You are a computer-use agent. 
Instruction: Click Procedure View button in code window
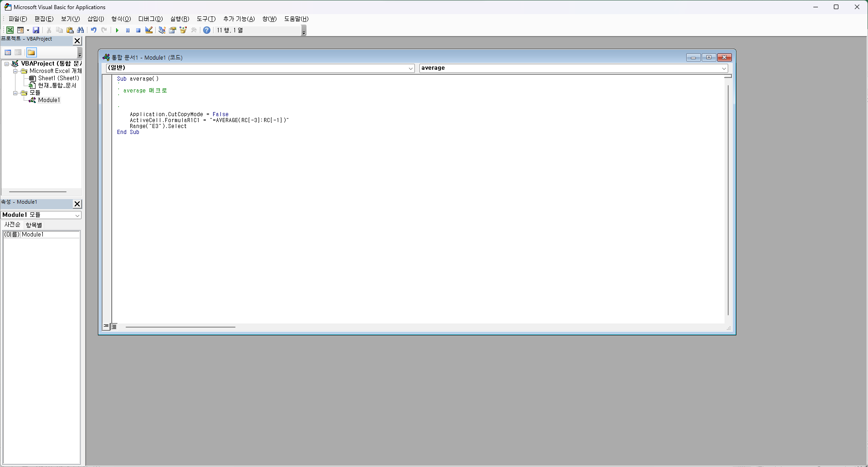(106, 327)
